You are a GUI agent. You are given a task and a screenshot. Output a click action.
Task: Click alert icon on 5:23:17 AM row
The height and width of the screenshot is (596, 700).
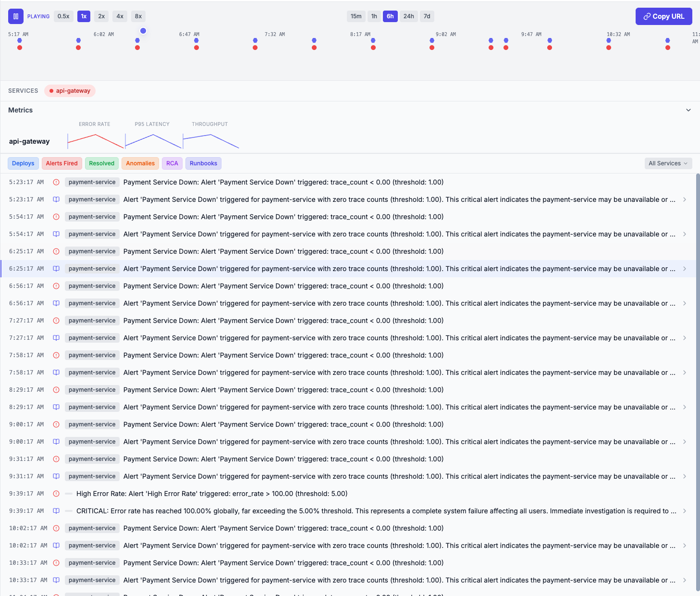56,182
